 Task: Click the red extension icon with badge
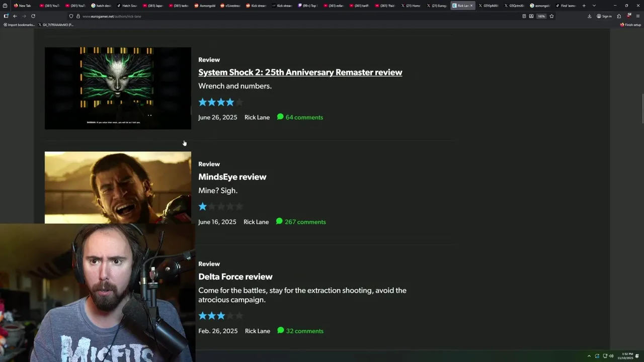(x=629, y=16)
